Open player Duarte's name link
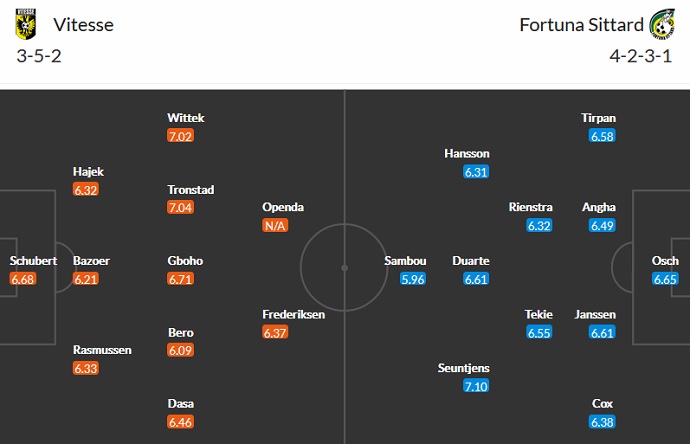690x444 pixels. click(x=470, y=261)
